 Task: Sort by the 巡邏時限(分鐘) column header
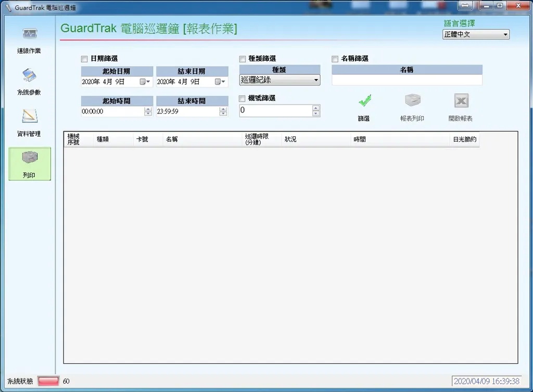tap(262, 140)
